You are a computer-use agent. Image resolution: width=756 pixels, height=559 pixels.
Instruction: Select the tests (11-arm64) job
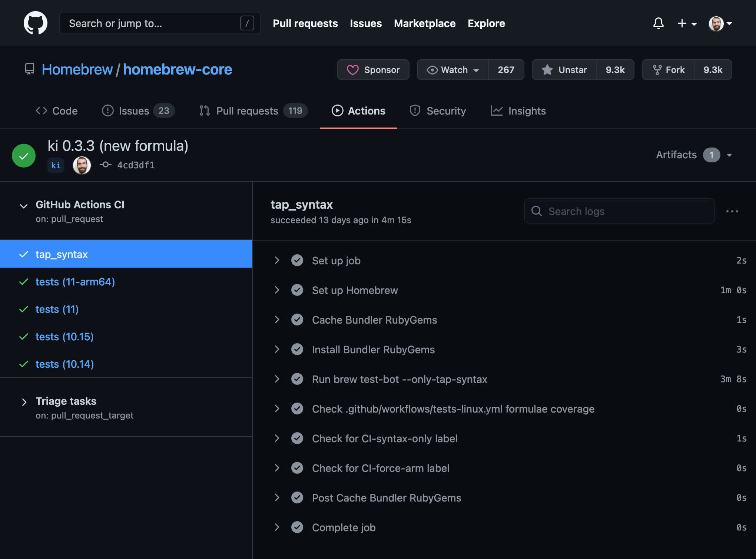click(75, 282)
